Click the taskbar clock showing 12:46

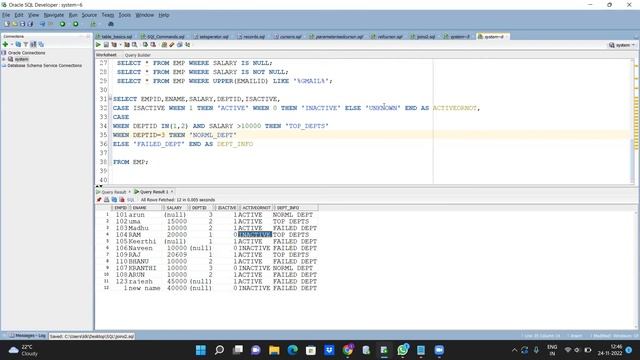610,350
